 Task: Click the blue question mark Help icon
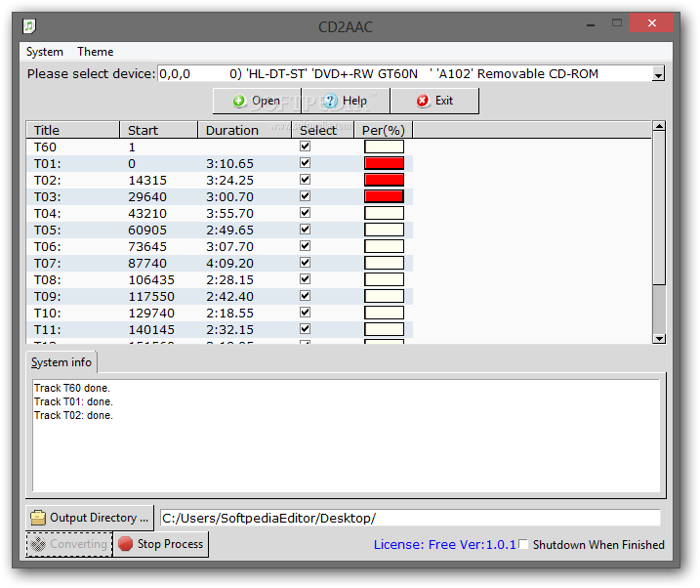coord(330,101)
